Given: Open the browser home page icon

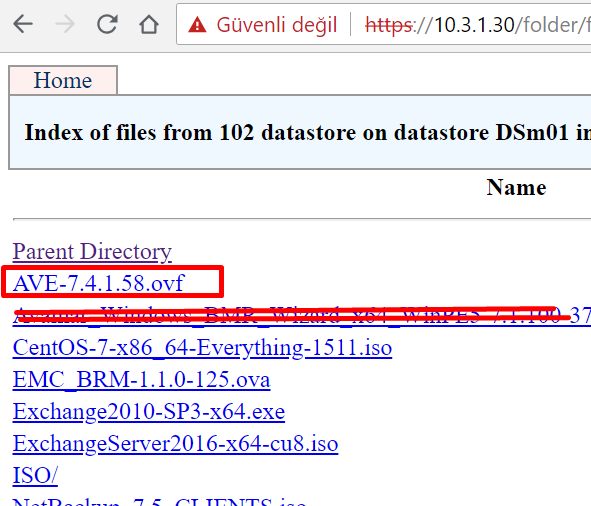Looking at the screenshot, I should click(149, 25).
